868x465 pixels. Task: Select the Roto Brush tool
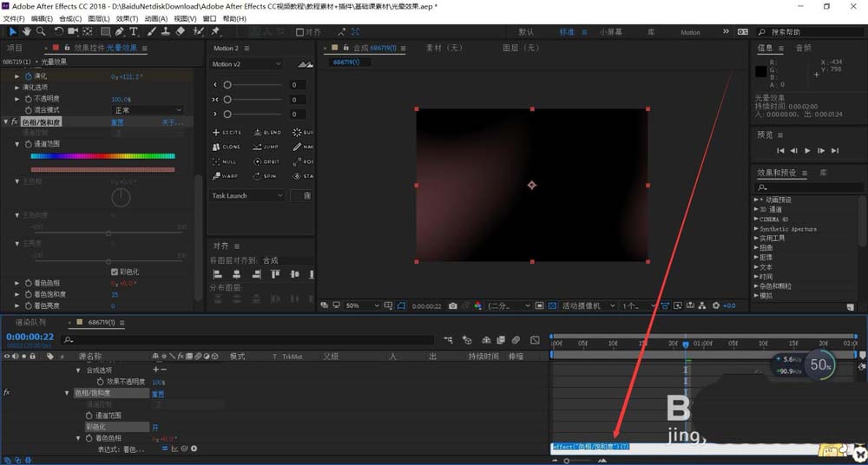coord(198,31)
